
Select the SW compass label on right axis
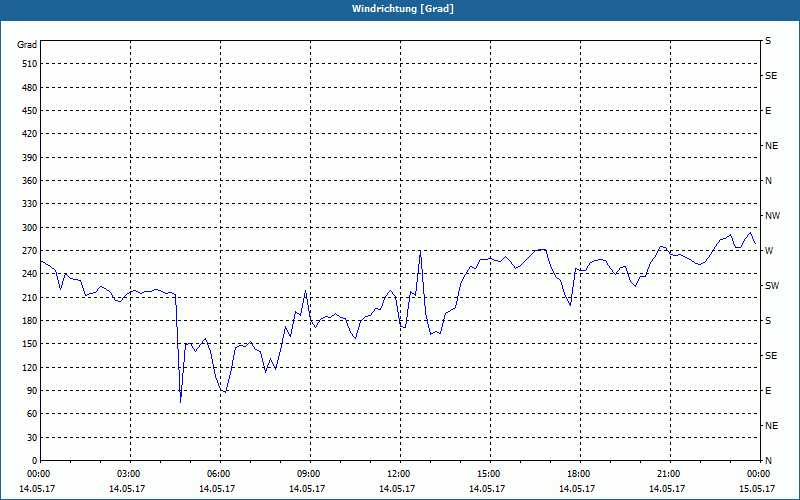[771, 286]
